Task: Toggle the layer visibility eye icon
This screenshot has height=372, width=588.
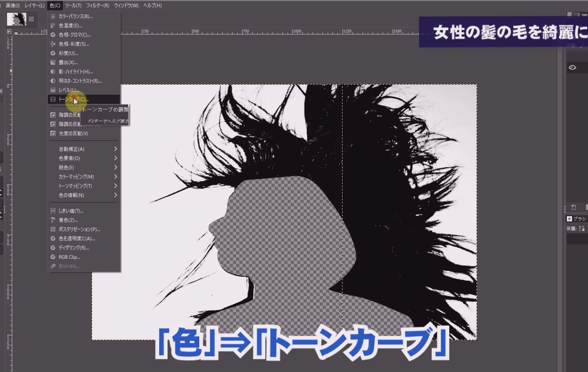Action: (572, 67)
